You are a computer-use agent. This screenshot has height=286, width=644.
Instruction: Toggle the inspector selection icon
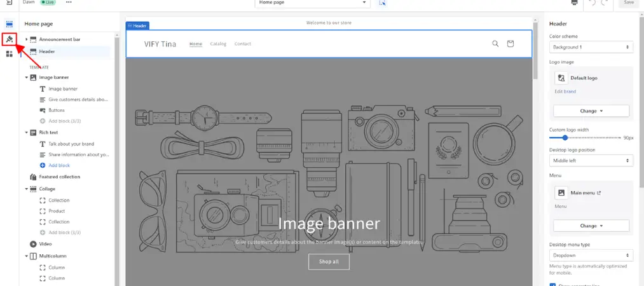click(x=382, y=3)
